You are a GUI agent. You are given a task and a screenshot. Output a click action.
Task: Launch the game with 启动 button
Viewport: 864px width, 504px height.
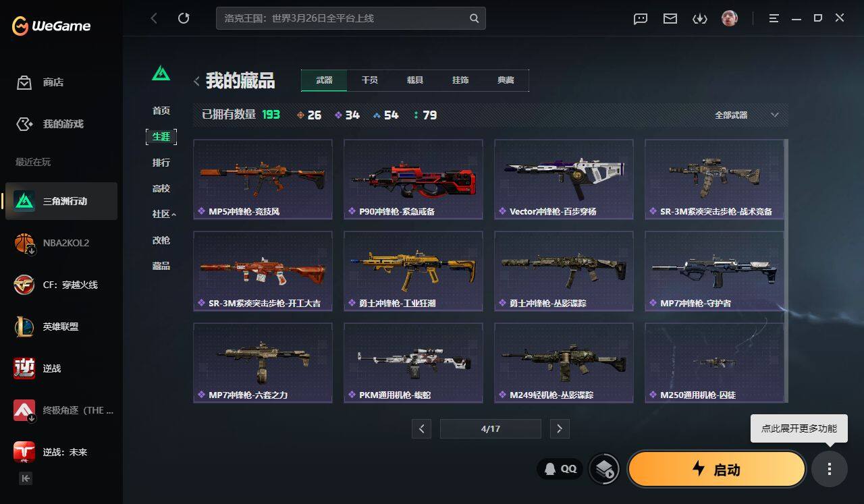pyautogui.click(x=717, y=469)
